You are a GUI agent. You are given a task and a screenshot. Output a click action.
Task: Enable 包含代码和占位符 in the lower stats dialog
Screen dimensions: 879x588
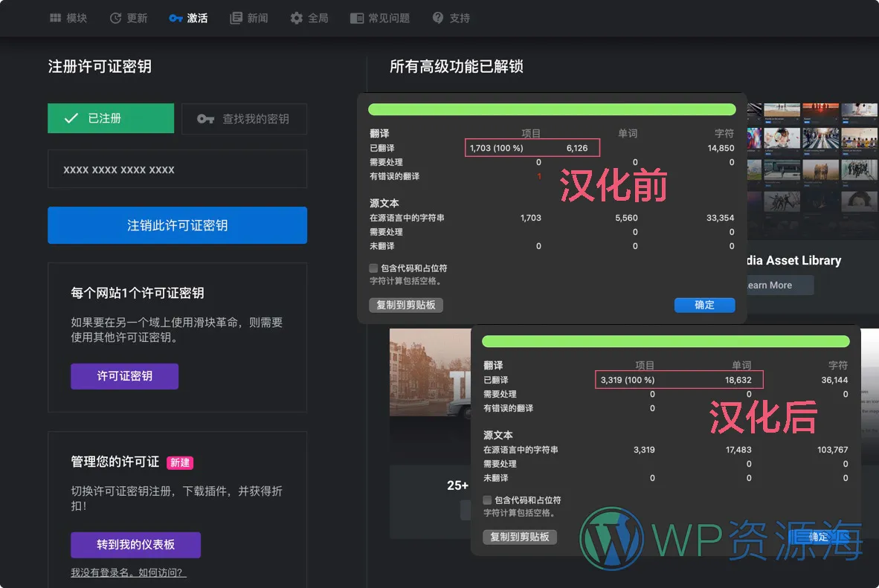(x=486, y=500)
